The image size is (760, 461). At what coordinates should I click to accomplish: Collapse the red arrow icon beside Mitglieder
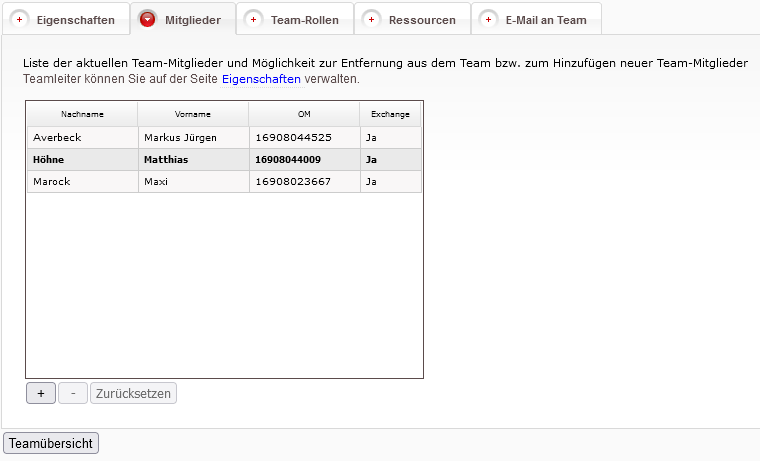point(147,19)
